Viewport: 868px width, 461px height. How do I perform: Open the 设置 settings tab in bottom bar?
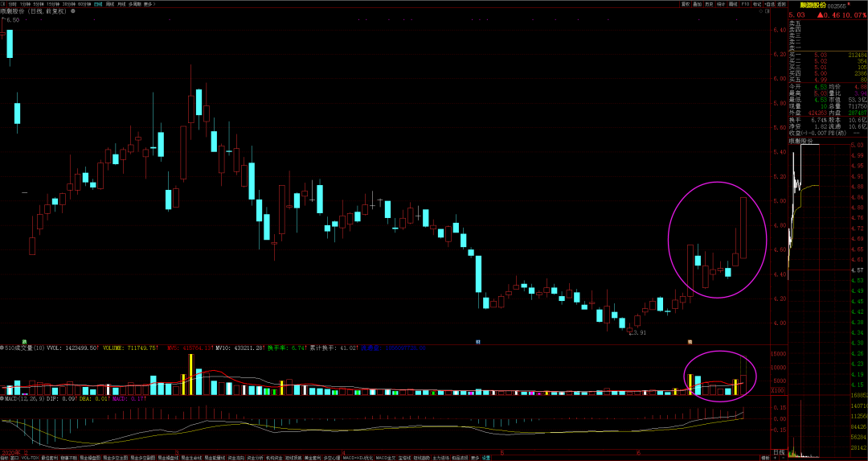pos(485,459)
